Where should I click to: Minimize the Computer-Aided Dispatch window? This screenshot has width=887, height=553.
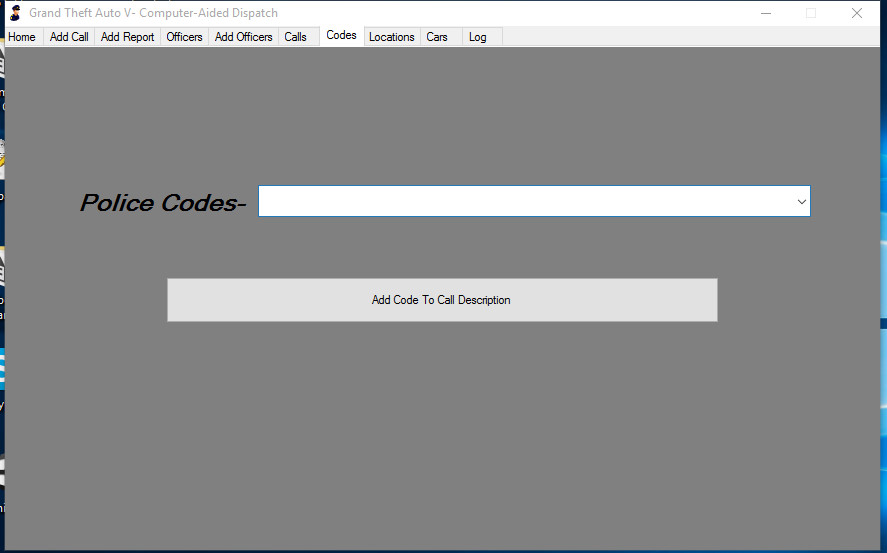(766, 13)
